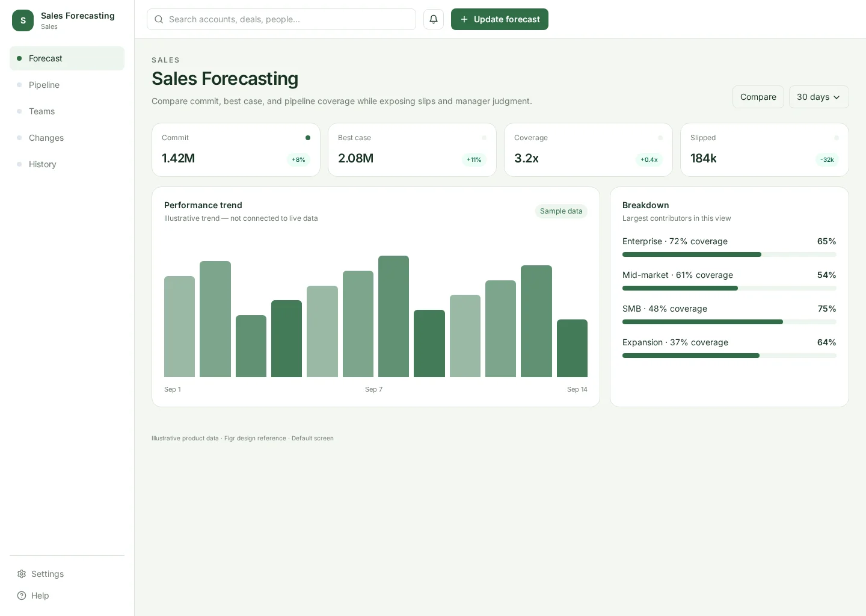Click the search magnifier icon
Screen dimensions: 866x616
(159, 19)
